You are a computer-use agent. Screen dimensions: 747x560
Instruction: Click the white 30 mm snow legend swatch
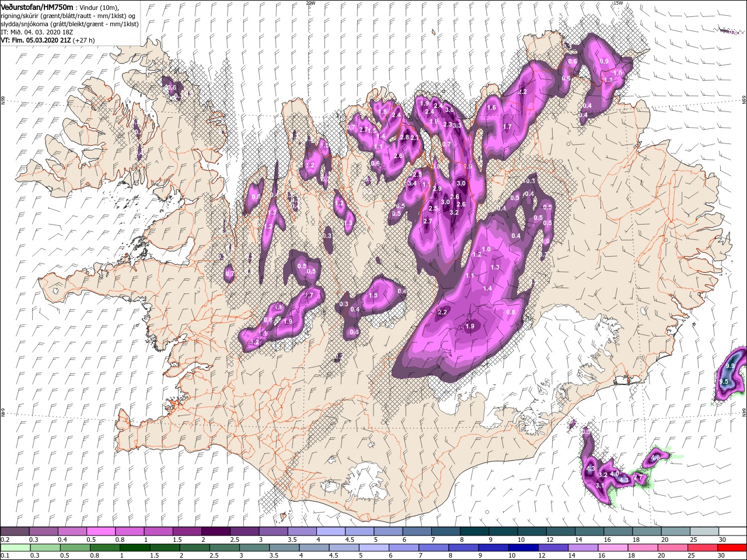coord(732,531)
